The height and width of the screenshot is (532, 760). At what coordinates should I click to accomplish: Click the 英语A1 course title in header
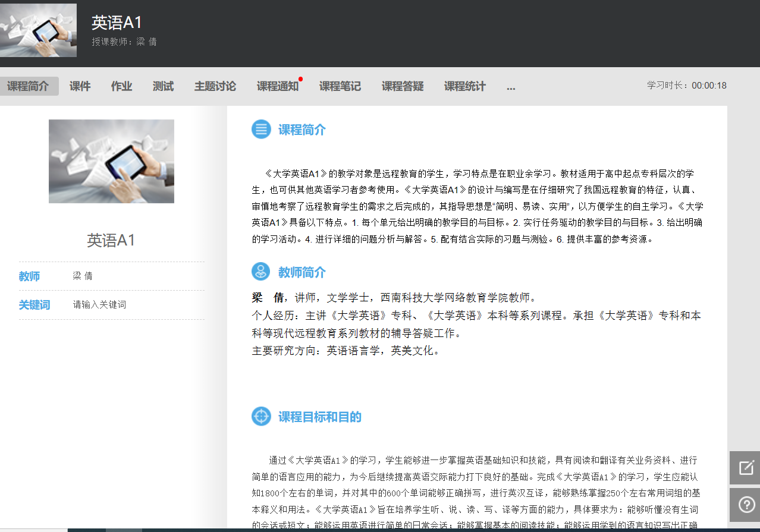[x=117, y=23]
